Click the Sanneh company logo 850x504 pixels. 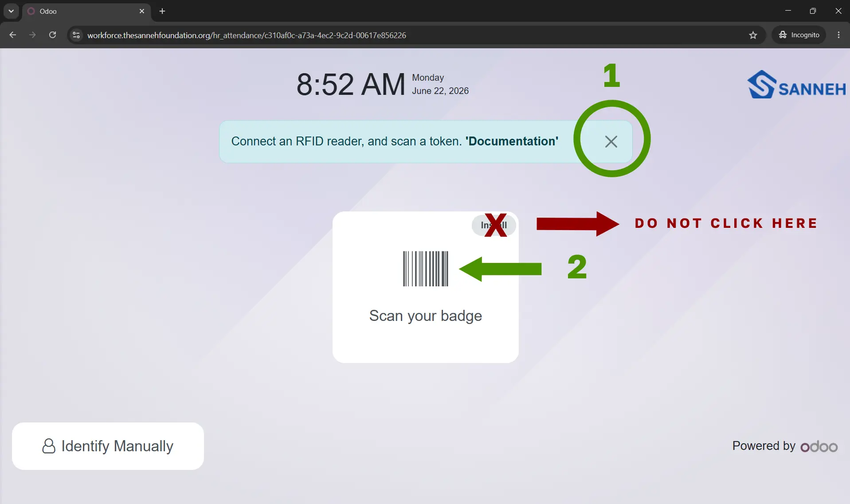point(796,84)
